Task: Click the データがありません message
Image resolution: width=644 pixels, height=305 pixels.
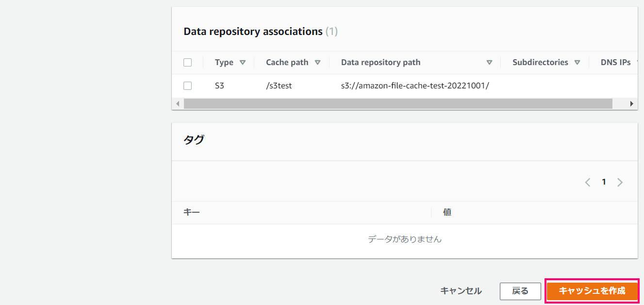Action: 405,239
